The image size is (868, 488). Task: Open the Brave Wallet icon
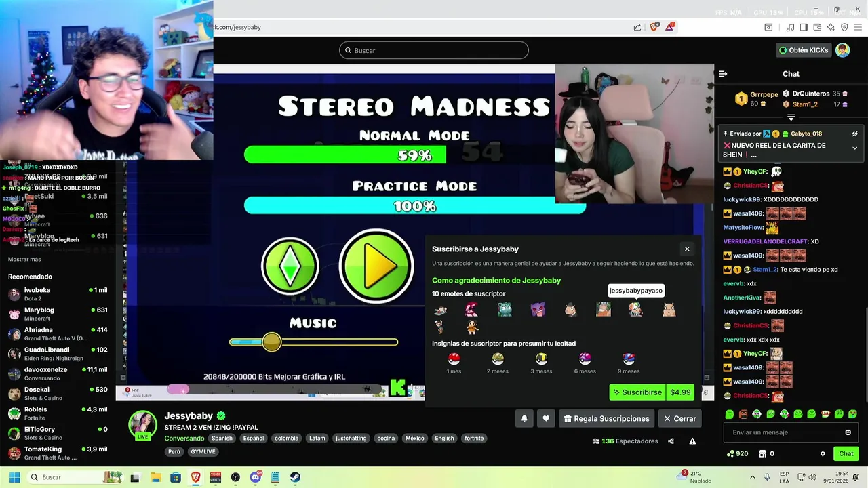(817, 27)
